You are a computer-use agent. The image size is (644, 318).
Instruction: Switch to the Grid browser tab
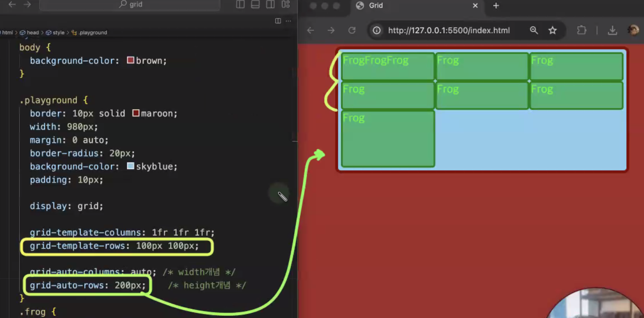pyautogui.click(x=417, y=6)
